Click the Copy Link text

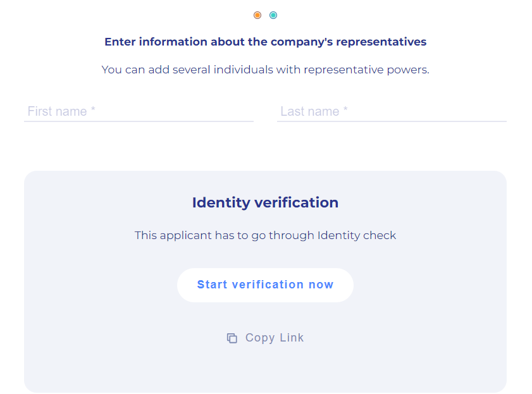tap(275, 338)
